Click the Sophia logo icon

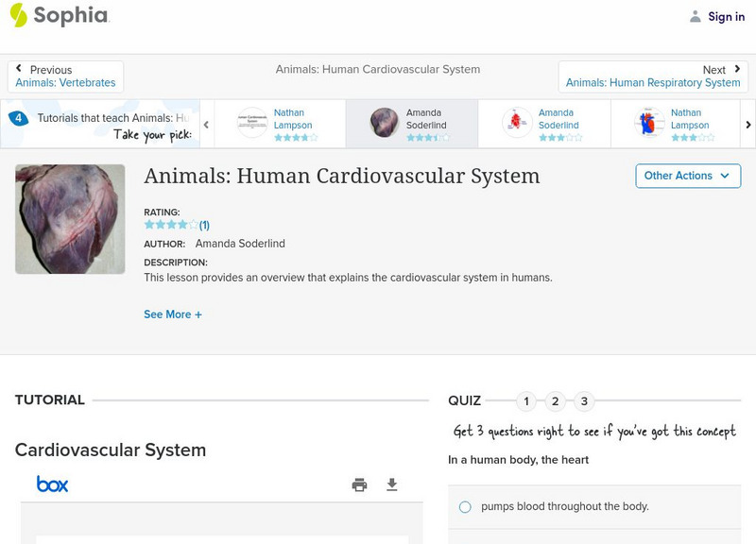19,15
